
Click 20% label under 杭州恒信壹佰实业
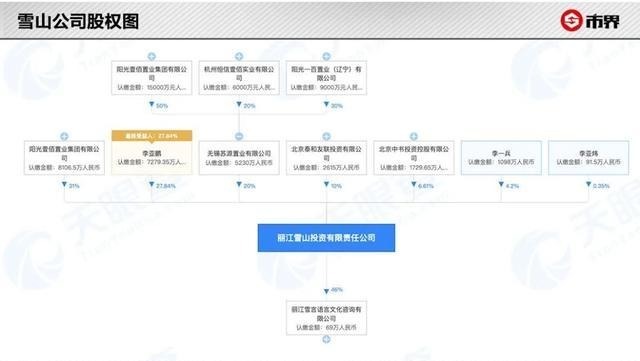(x=249, y=106)
